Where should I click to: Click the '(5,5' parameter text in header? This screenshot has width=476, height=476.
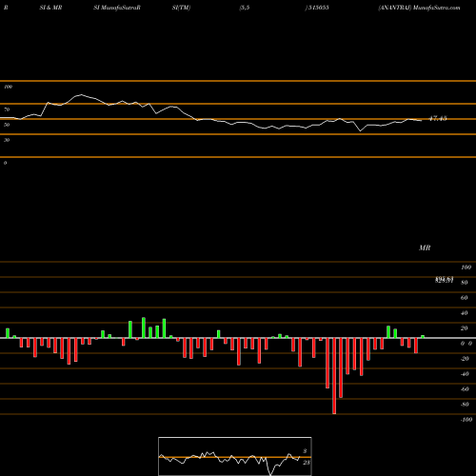pyautogui.click(x=245, y=8)
